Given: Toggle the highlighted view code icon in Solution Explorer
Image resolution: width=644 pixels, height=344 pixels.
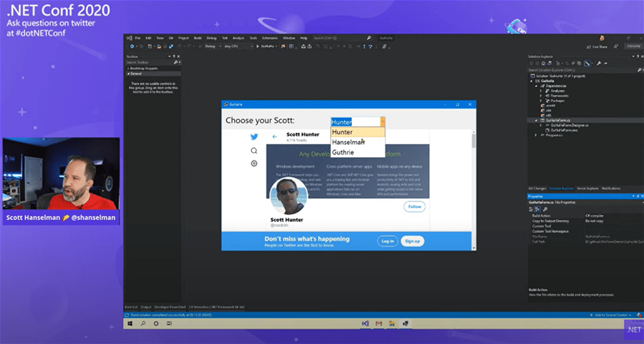Looking at the screenshot, I should [588, 64].
